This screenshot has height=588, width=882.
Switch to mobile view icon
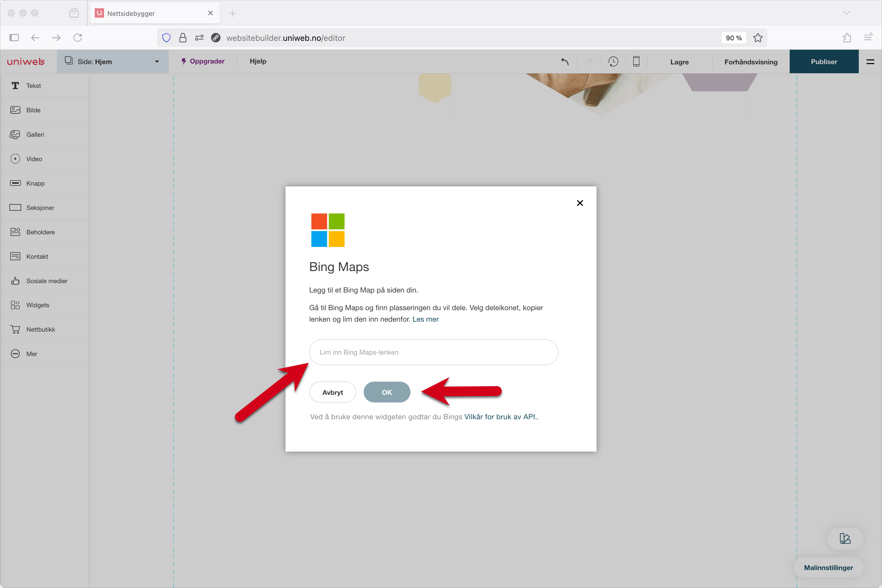[x=637, y=61]
